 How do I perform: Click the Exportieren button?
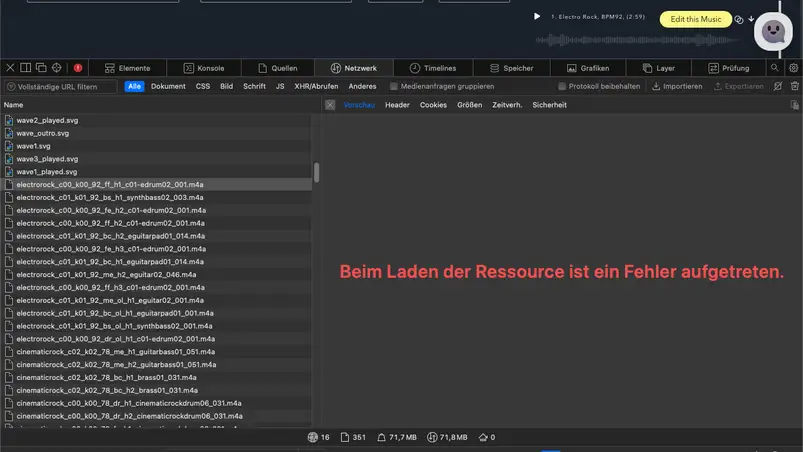(x=738, y=87)
